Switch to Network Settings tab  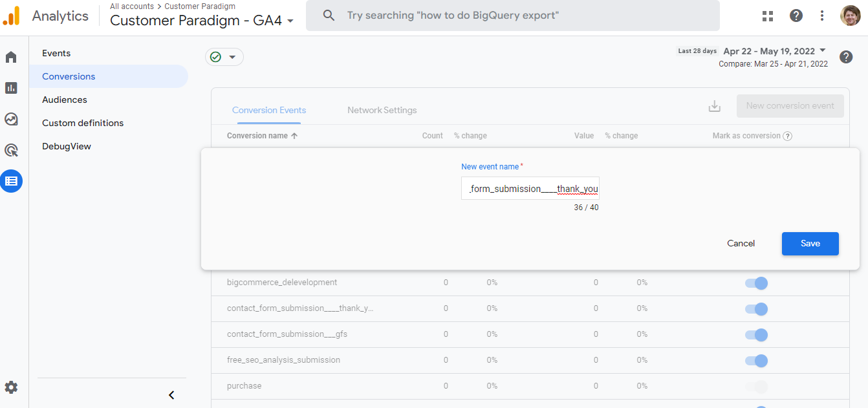[x=382, y=111]
